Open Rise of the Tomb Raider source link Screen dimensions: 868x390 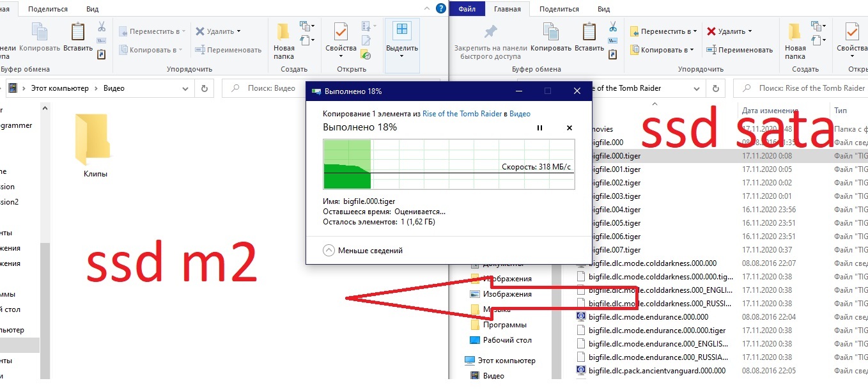(462, 114)
